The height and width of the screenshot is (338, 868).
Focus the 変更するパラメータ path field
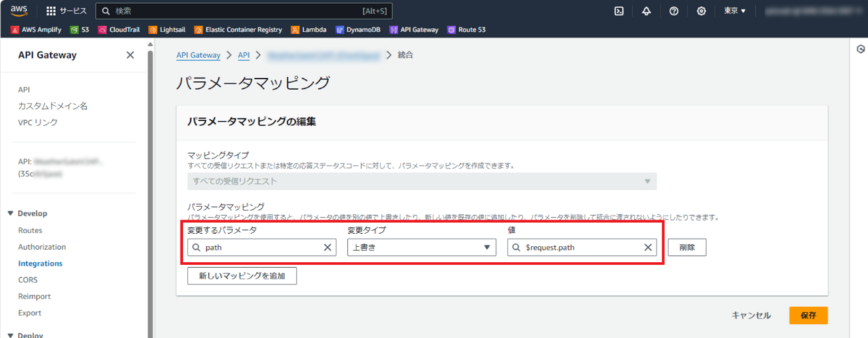click(261, 247)
